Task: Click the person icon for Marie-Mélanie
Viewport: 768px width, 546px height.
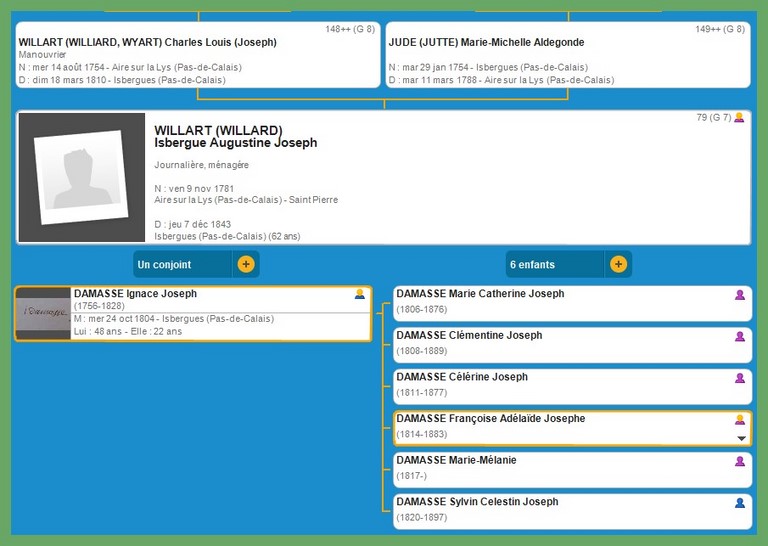Action: tap(740, 461)
